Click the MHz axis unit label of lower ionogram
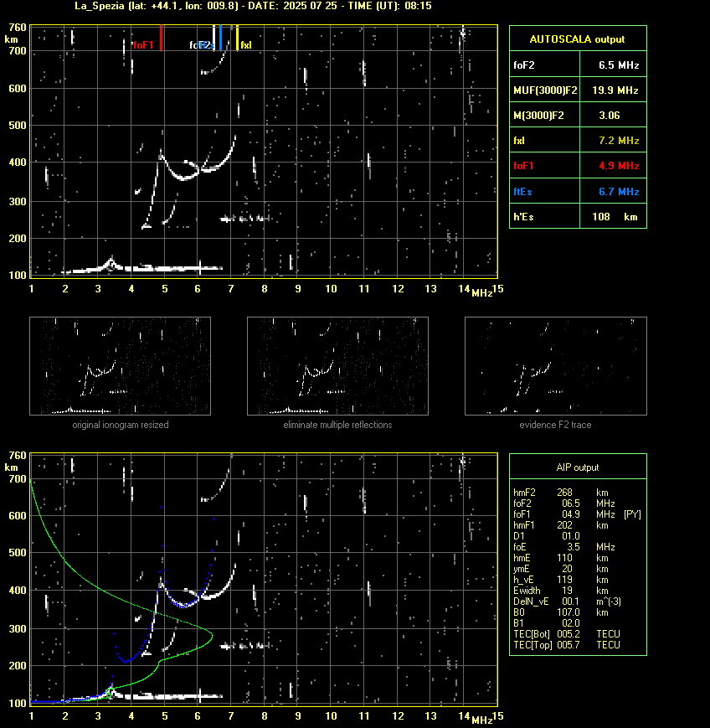 click(x=481, y=720)
